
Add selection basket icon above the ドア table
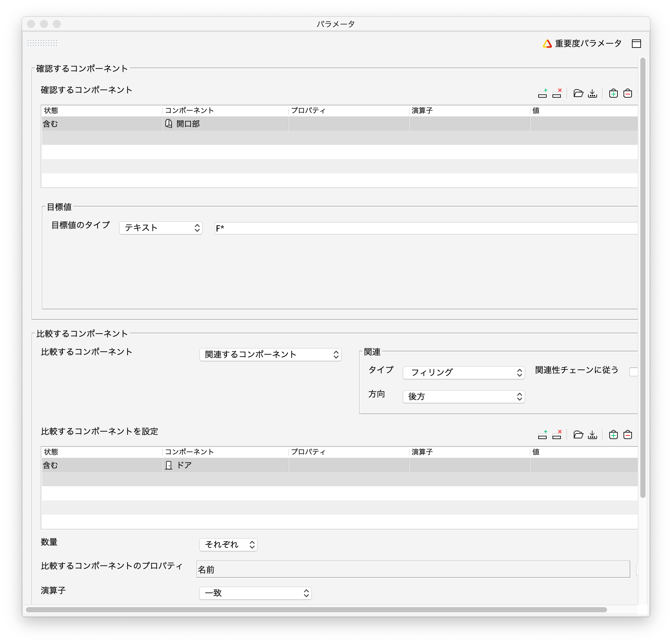coord(614,435)
